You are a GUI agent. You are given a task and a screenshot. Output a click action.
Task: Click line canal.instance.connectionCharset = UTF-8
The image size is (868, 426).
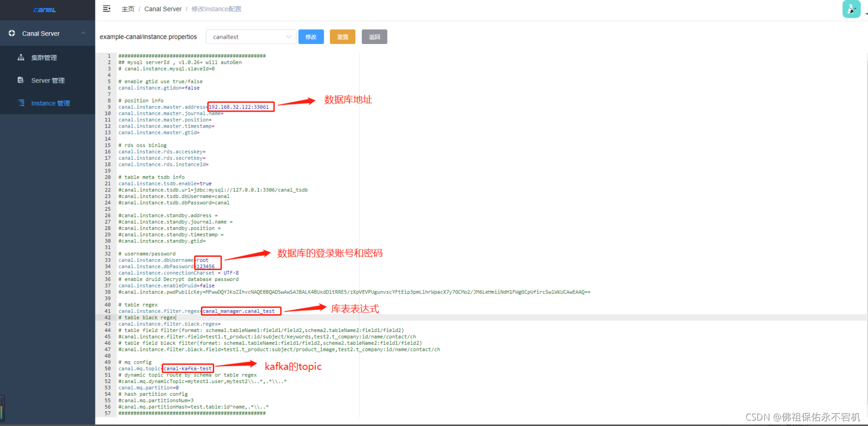(x=179, y=273)
